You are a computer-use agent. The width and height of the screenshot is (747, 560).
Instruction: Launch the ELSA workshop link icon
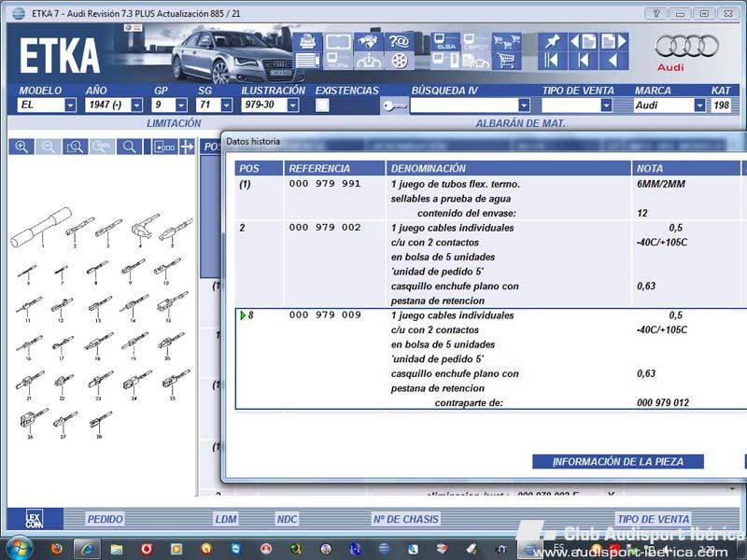click(445, 42)
